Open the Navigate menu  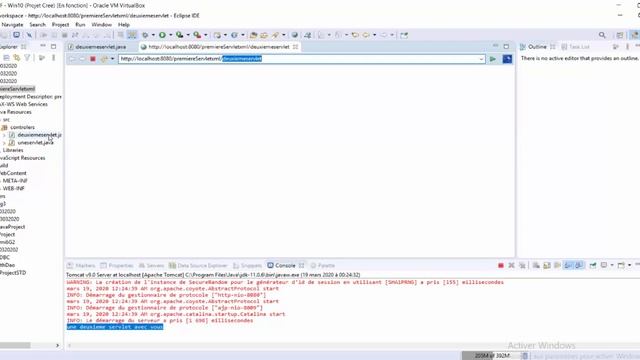point(12,24)
